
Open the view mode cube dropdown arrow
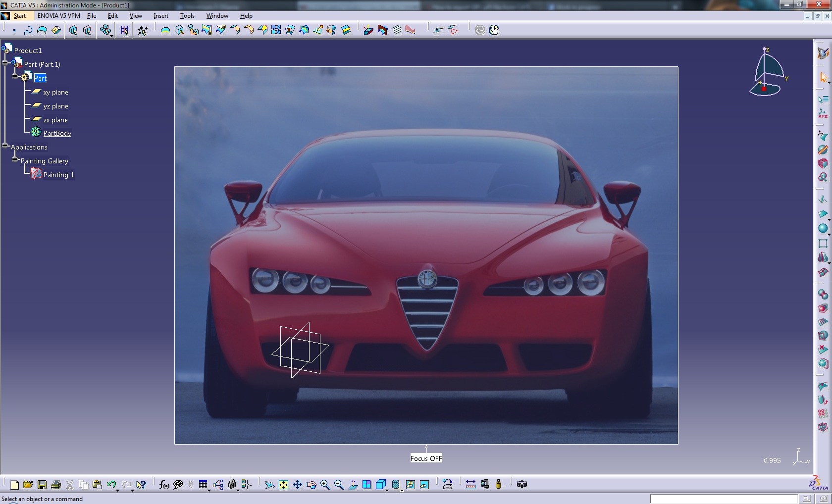[x=387, y=490]
